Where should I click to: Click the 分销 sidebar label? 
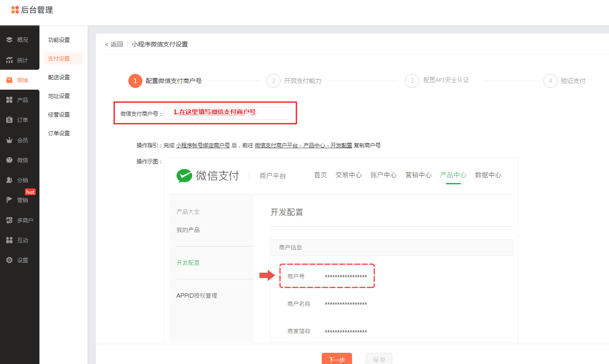coord(22,180)
